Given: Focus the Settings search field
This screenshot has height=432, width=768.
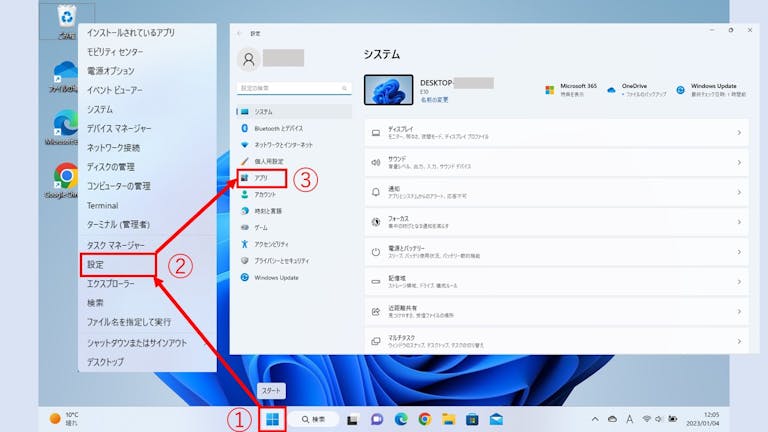Looking at the screenshot, I should click(x=294, y=88).
